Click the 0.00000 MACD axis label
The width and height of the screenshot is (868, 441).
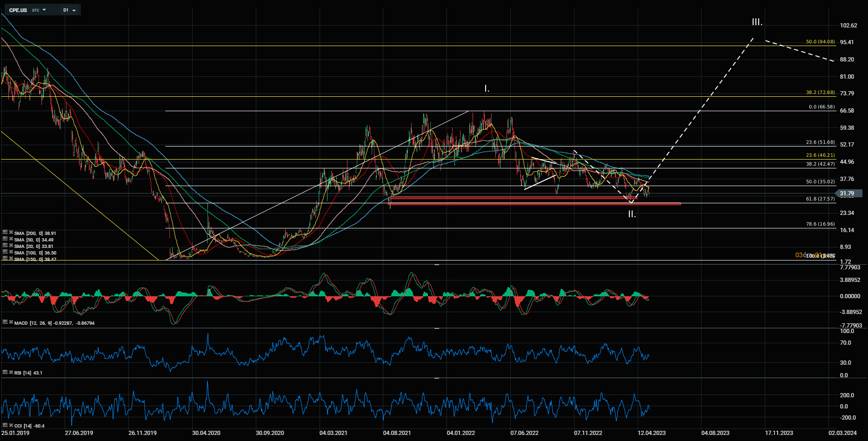pos(850,296)
